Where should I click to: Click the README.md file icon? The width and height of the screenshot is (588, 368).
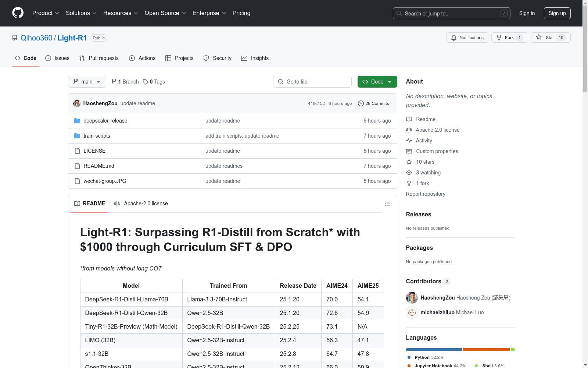click(77, 166)
